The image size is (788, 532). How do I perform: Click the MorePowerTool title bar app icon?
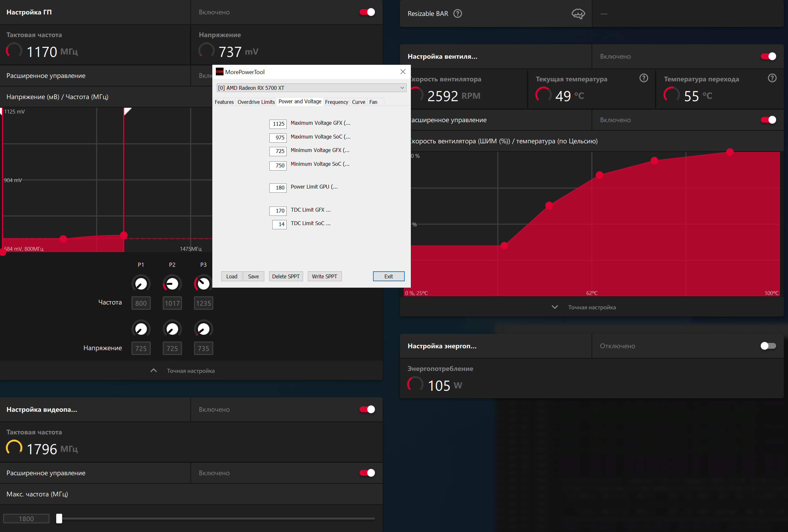pyautogui.click(x=220, y=72)
